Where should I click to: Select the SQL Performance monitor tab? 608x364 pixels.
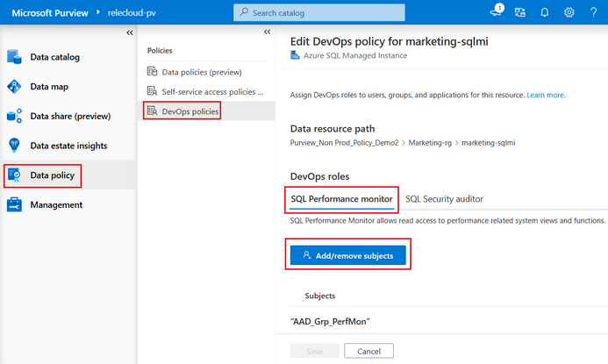coord(342,199)
